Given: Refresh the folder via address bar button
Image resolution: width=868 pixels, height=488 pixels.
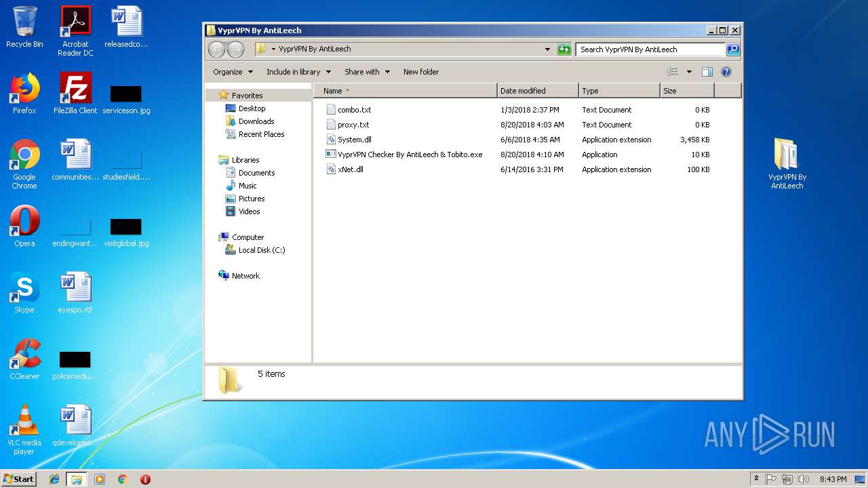Looking at the screenshot, I should (x=564, y=49).
